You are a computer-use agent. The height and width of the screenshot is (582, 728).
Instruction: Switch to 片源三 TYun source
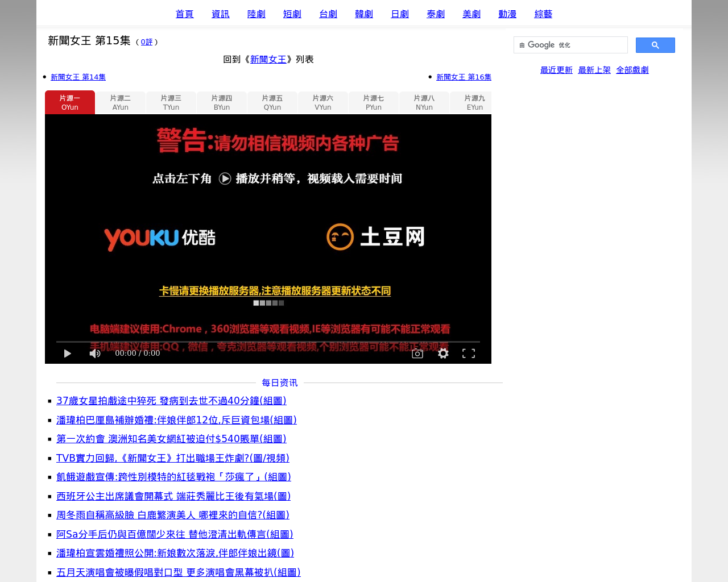click(171, 102)
